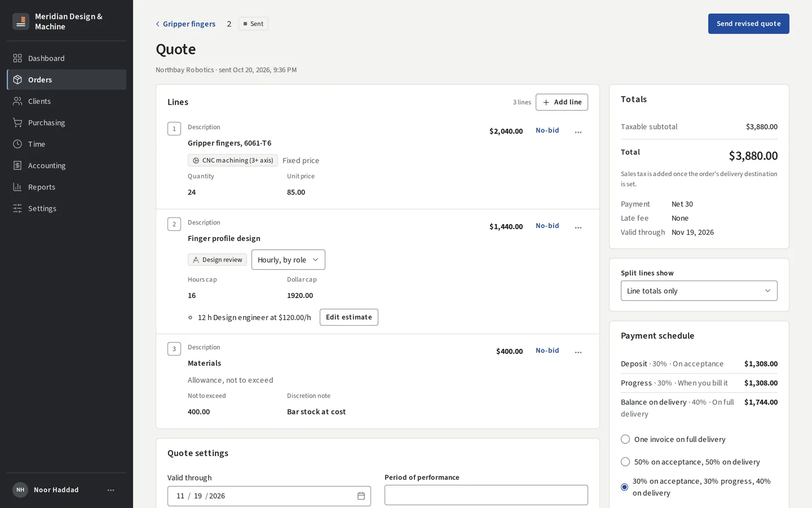Click the Time clock icon in sidebar
Screen dimensions: 812x508
[17, 144]
